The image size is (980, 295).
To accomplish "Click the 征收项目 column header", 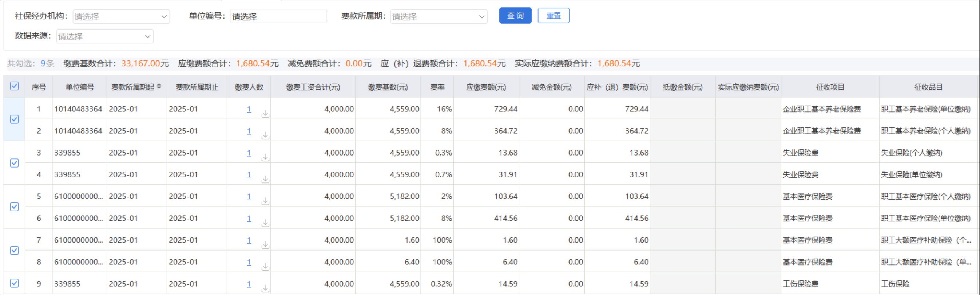I will pyautogui.click(x=830, y=87).
